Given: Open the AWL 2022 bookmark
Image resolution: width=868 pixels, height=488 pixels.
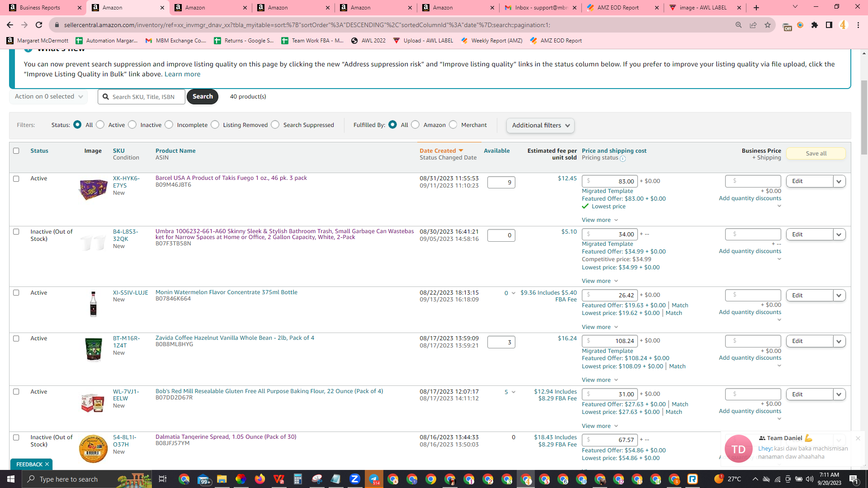Looking at the screenshot, I should click(x=368, y=41).
